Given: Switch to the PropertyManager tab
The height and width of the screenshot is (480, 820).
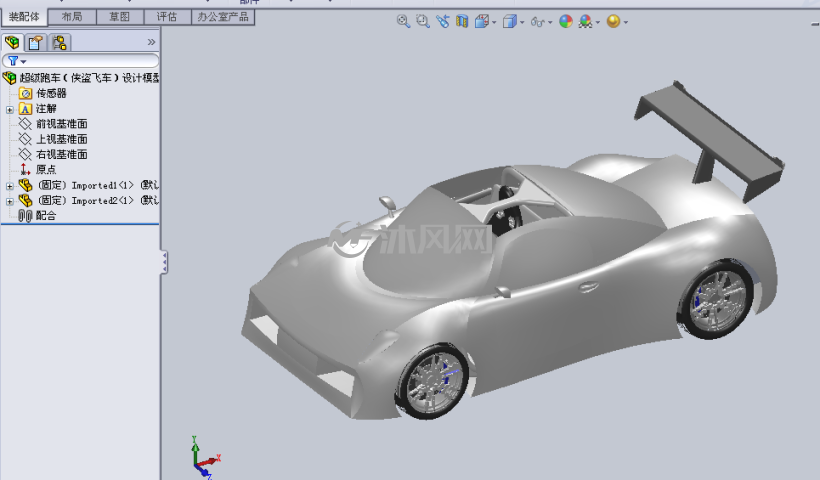Looking at the screenshot, I should [36, 42].
